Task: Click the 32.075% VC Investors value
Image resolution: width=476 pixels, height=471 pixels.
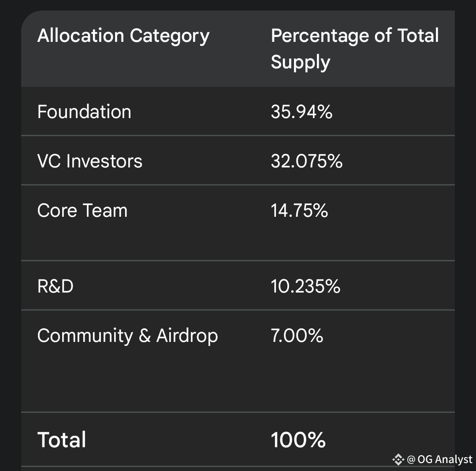Action: click(307, 161)
